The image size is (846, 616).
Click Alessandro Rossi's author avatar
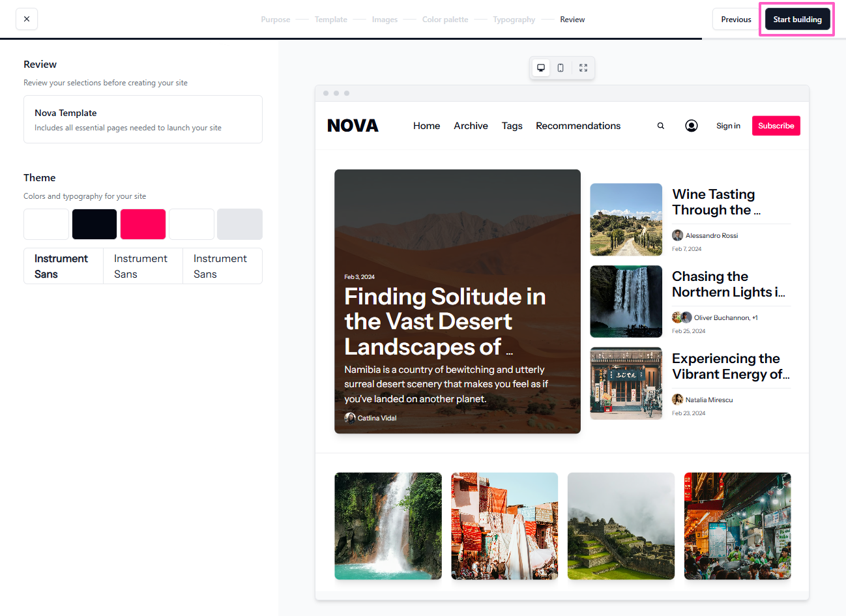point(677,235)
